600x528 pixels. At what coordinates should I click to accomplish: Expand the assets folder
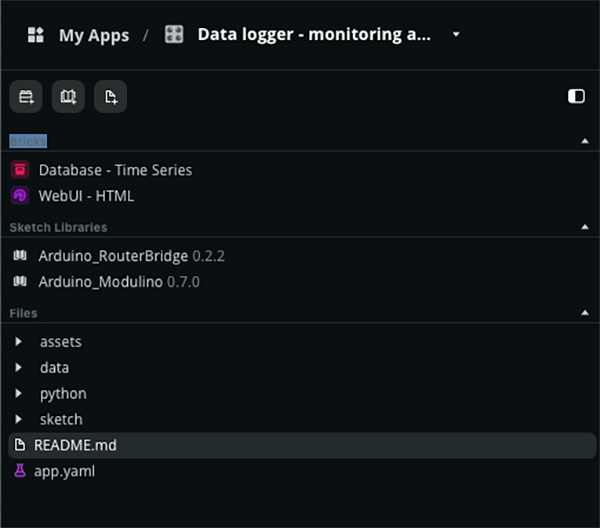point(18,341)
